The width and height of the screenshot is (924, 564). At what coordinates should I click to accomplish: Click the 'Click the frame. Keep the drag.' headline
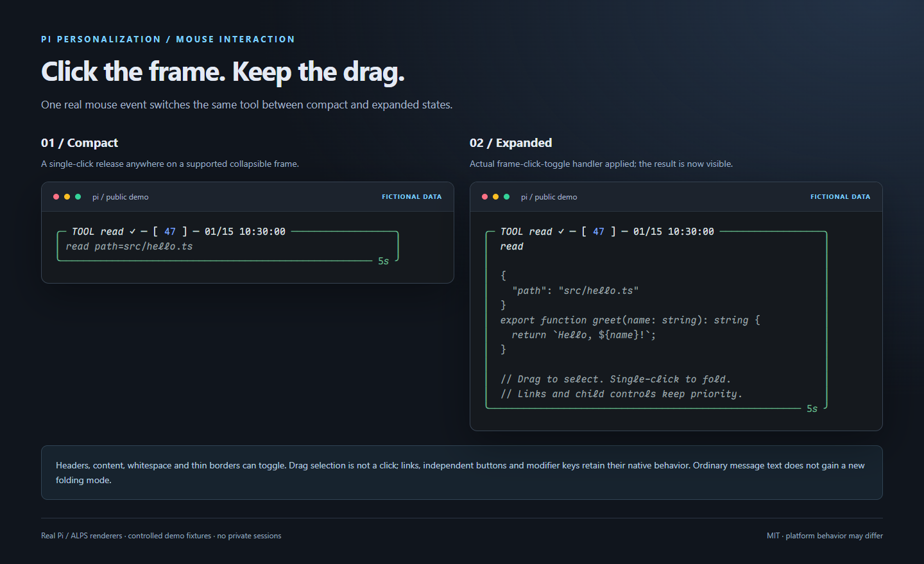pos(223,72)
